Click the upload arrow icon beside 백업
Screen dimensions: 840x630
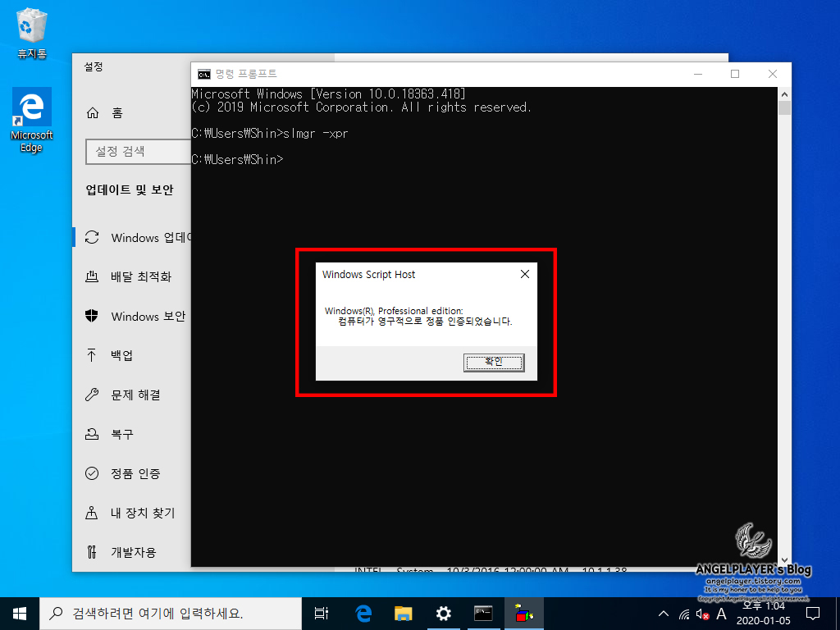point(92,355)
